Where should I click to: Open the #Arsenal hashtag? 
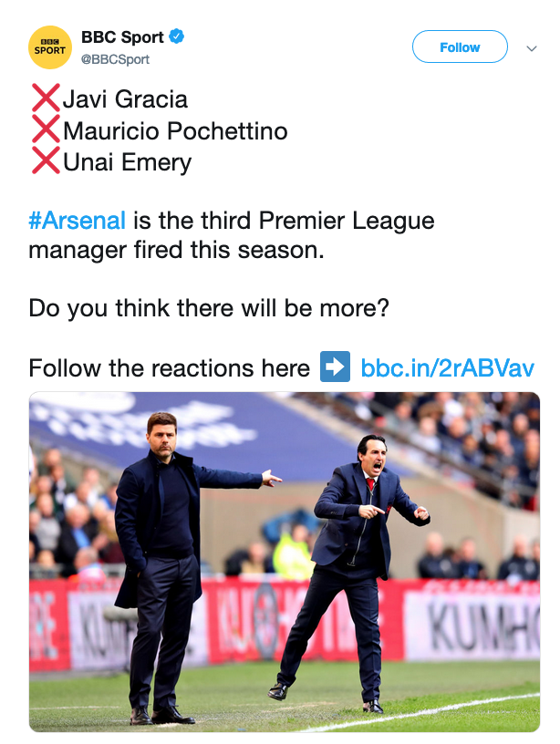tap(78, 221)
